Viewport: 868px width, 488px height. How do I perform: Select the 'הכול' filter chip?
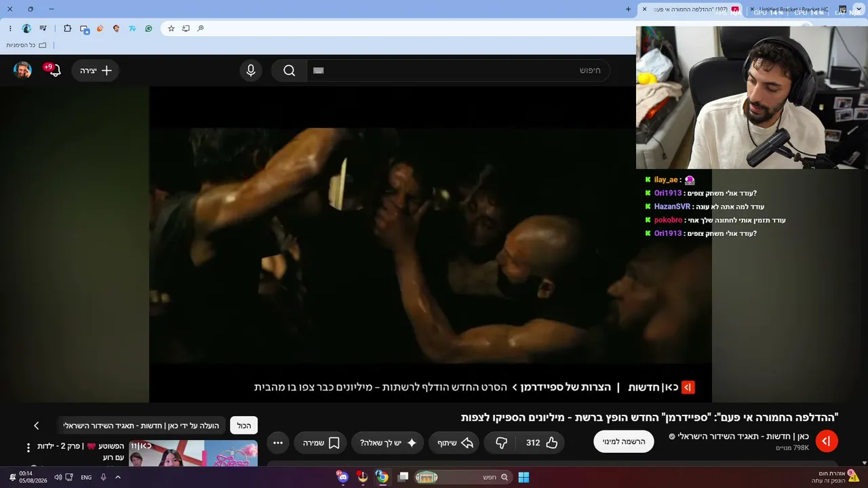[244, 426]
